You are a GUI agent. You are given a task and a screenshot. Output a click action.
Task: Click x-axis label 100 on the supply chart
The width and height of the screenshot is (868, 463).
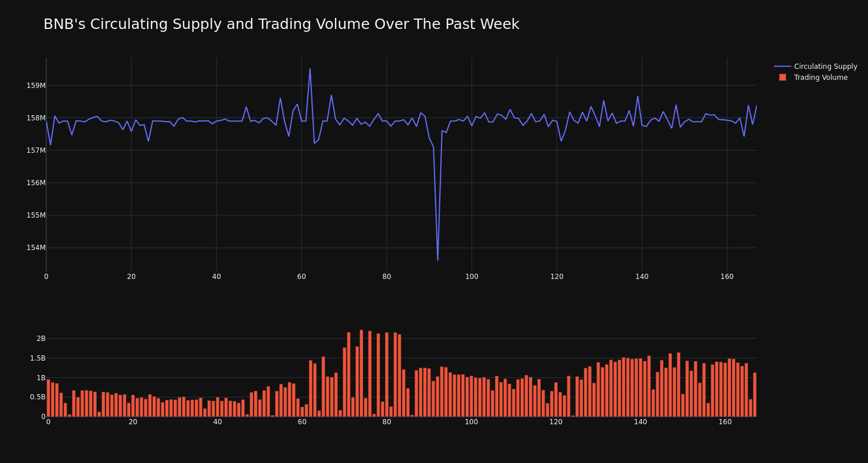tap(472, 277)
